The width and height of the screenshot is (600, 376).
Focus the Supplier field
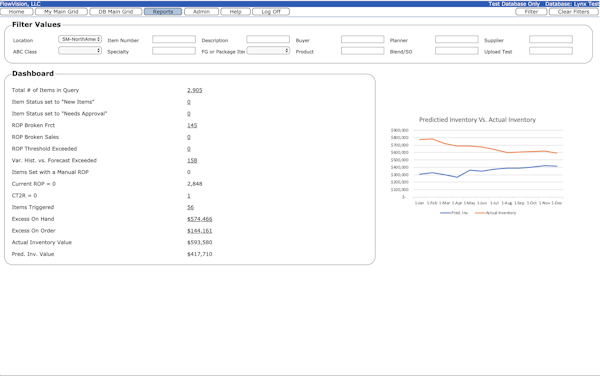551,39
